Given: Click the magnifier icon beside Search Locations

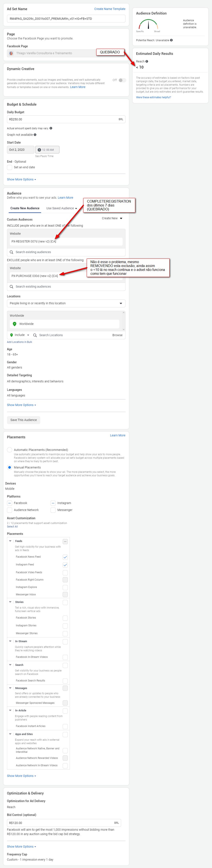Looking at the screenshot, I should click(35, 335).
